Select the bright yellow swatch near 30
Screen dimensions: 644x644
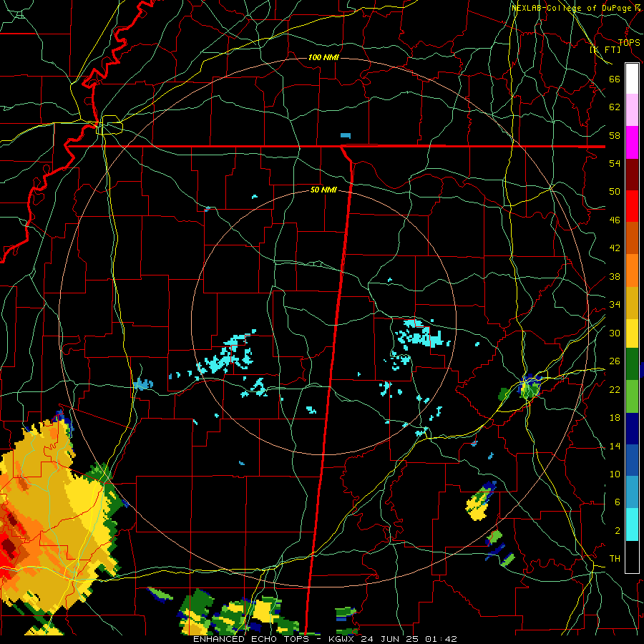[x=632, y=333]
